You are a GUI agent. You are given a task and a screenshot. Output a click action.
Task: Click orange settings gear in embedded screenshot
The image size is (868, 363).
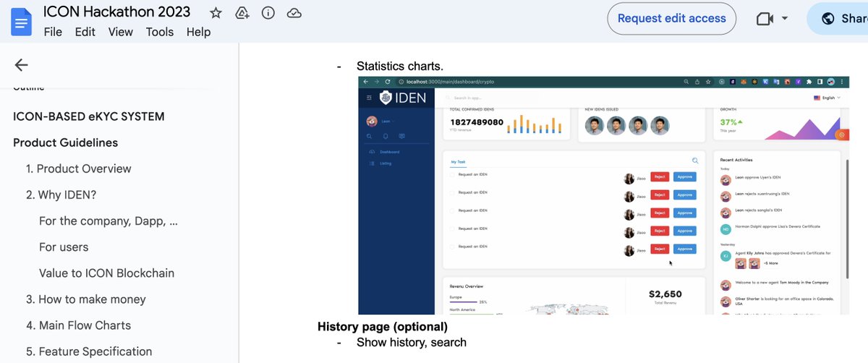pyautogui.click(x=842, y=135)
